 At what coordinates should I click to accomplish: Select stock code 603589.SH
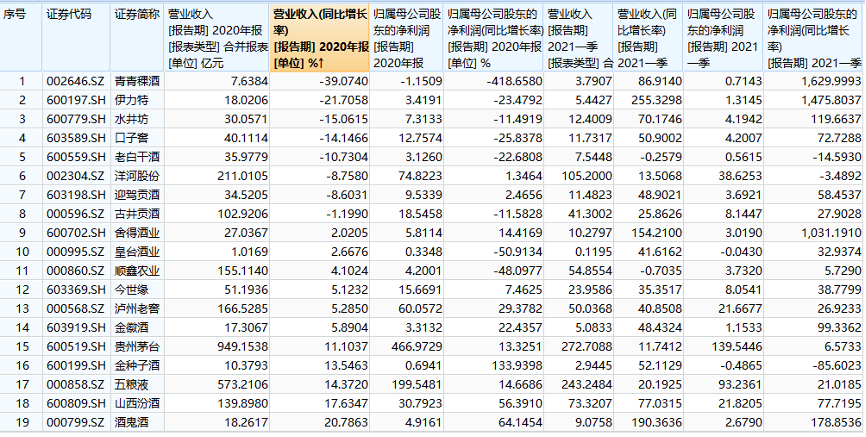pyautogui.click(x=76, y=136)
